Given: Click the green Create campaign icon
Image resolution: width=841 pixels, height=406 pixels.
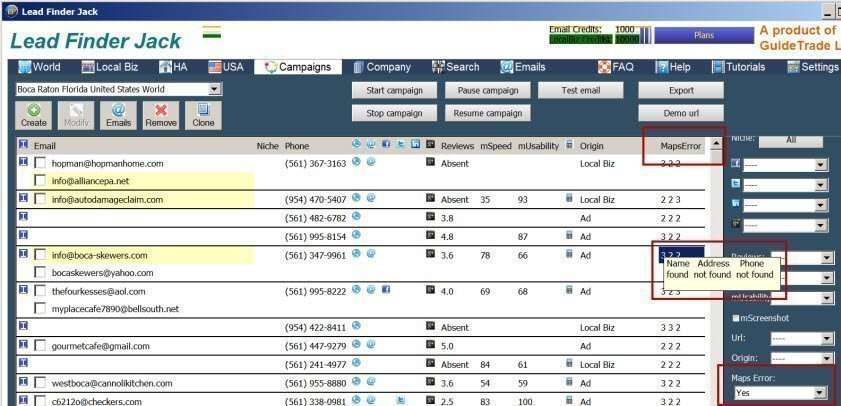Looking at the screenshot, I should (x=34, y=114).
